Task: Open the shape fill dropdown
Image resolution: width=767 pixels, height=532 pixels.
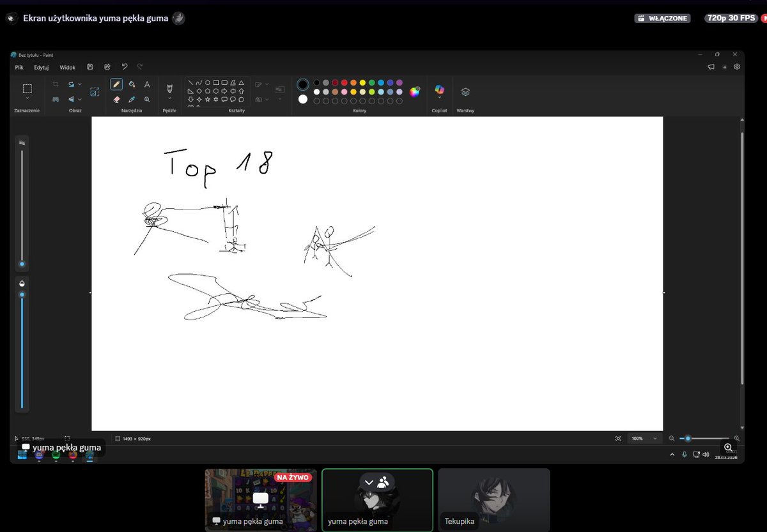Action: (x=267, y=100)
